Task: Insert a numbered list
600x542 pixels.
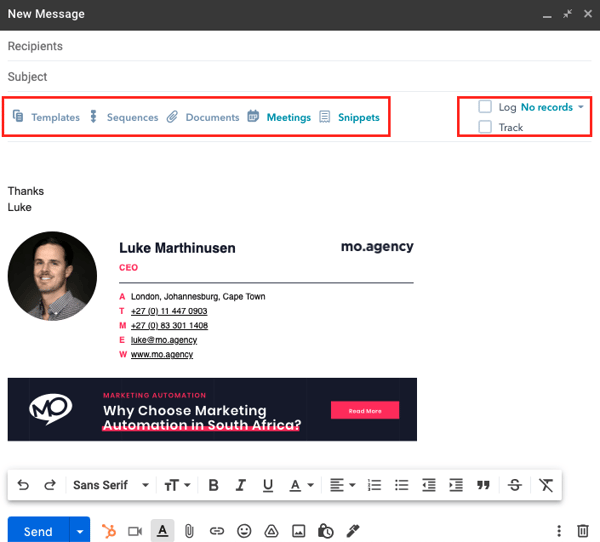Action: pyautogui.click(x=374, y=485)
